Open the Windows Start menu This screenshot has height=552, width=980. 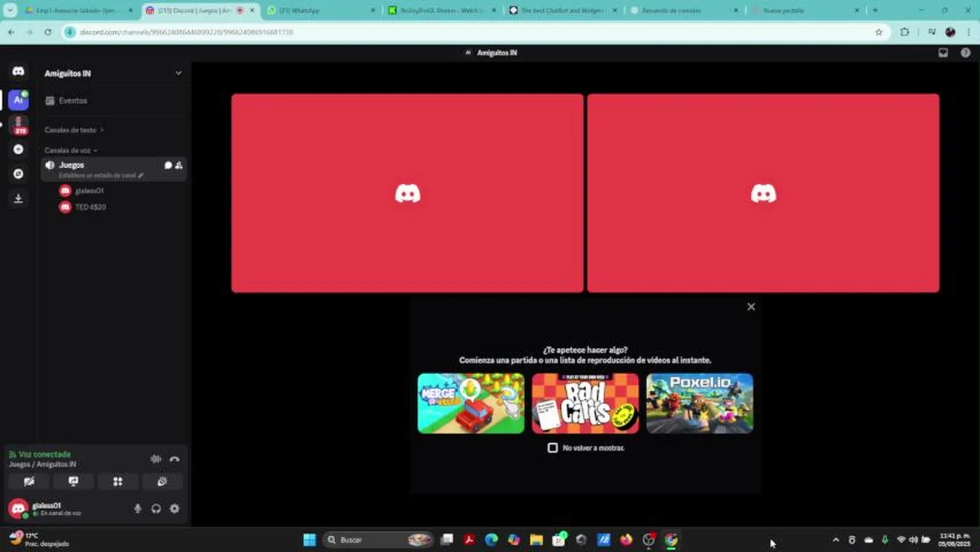pos(309,540)
